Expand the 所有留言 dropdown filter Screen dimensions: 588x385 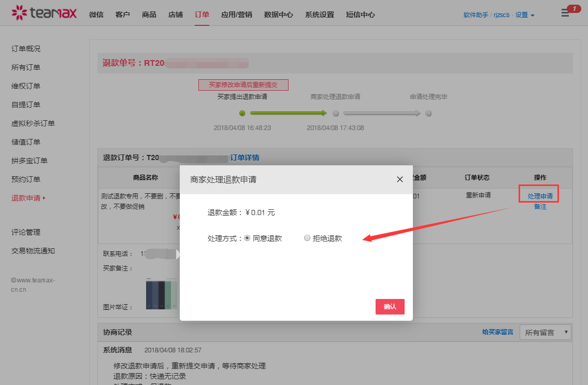545,333
